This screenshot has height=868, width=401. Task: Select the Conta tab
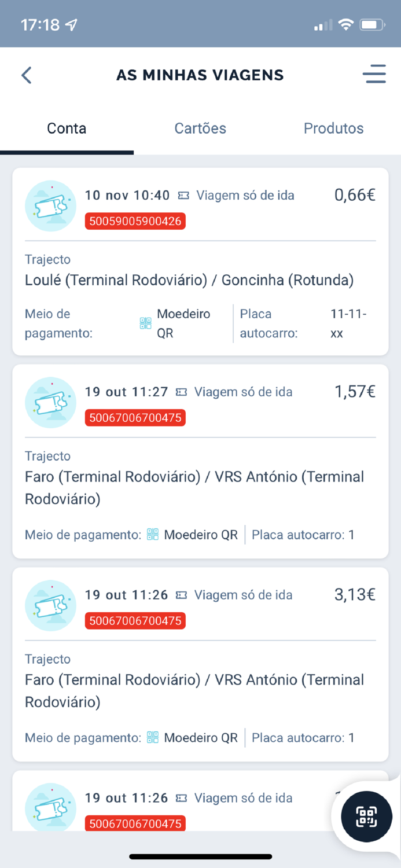tap(67, 128)
